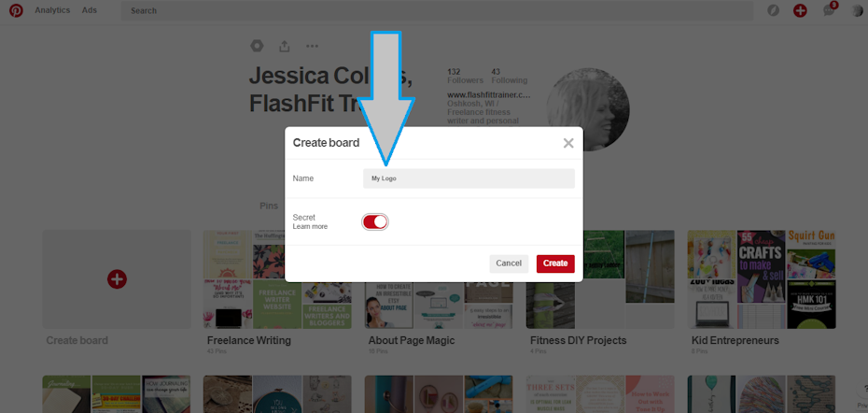Click the Pinterest logo icon
868x413 pixels.
pos(16,10)
